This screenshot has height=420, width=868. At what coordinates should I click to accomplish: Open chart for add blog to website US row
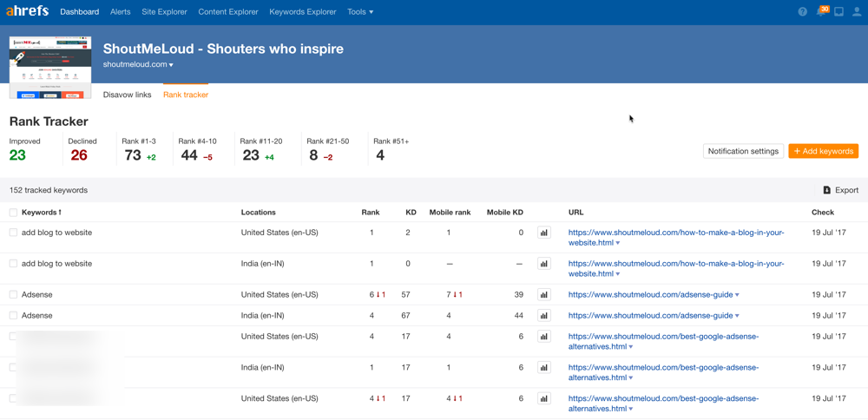click(x=543, y=233)
